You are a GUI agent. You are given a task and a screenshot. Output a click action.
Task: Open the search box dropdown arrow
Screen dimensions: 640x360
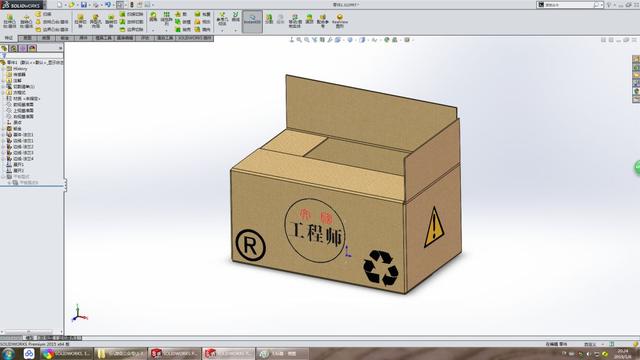click(x=602, y=5)
